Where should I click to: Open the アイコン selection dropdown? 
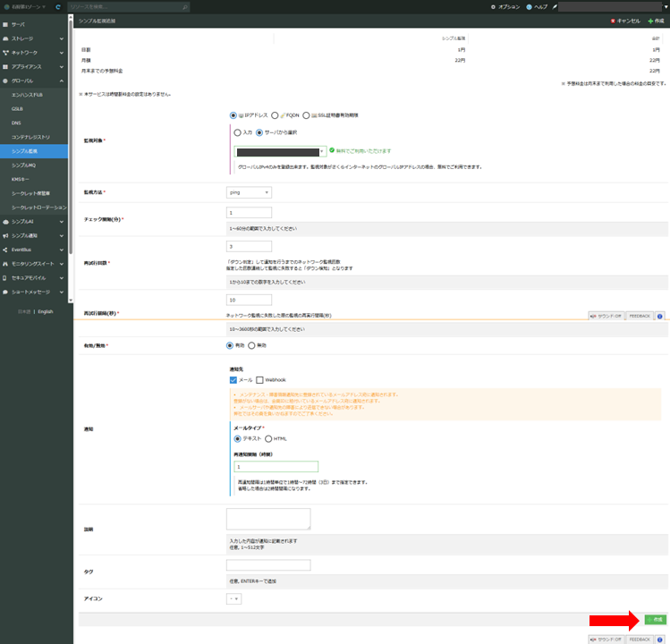pyautogui.click(x=233, y=598)
